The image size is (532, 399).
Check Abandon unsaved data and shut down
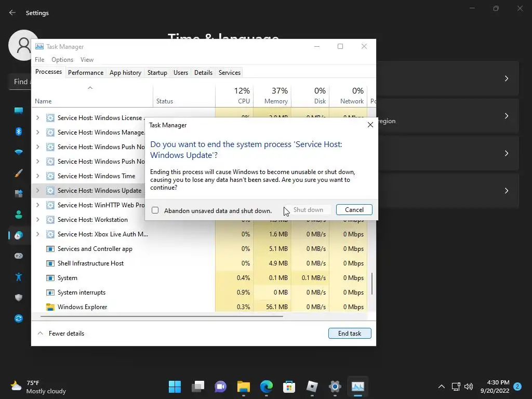click(x=155, y=210)
